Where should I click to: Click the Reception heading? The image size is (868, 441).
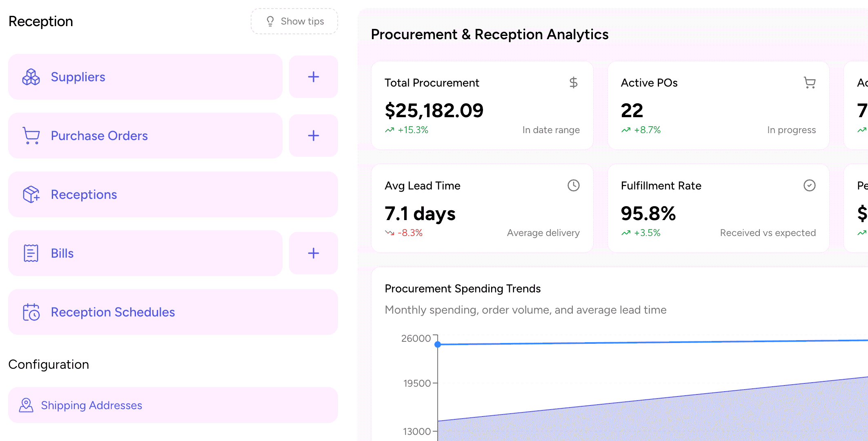coord(41,21)
